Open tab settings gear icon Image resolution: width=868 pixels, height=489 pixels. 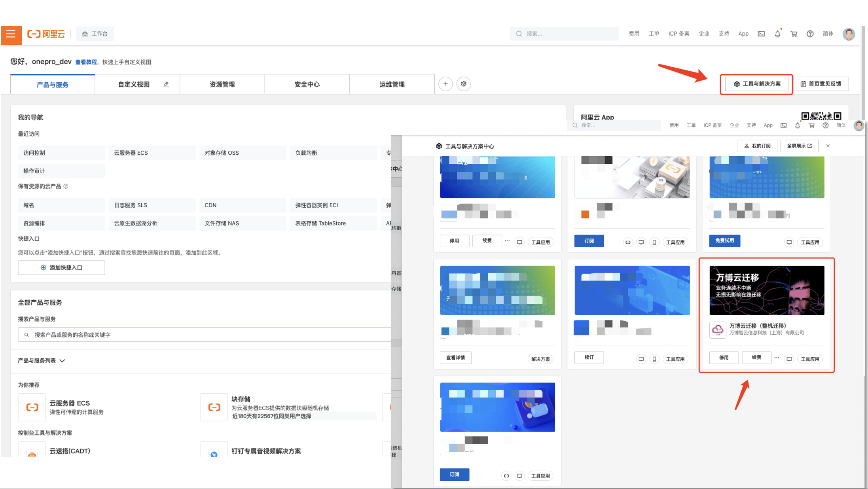click(464, 84)
